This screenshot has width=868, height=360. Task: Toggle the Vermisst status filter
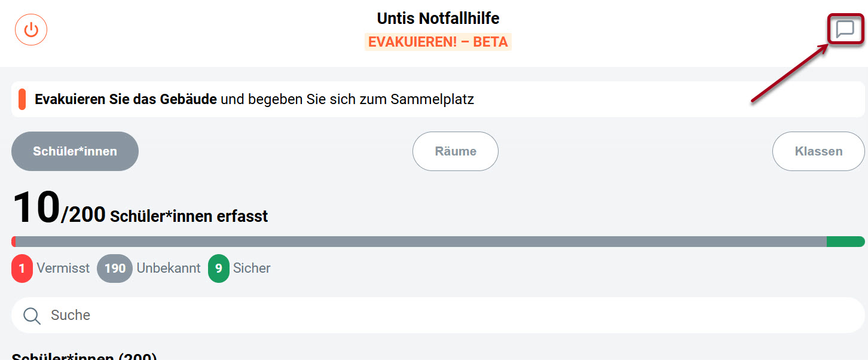(x=50, y=269)
